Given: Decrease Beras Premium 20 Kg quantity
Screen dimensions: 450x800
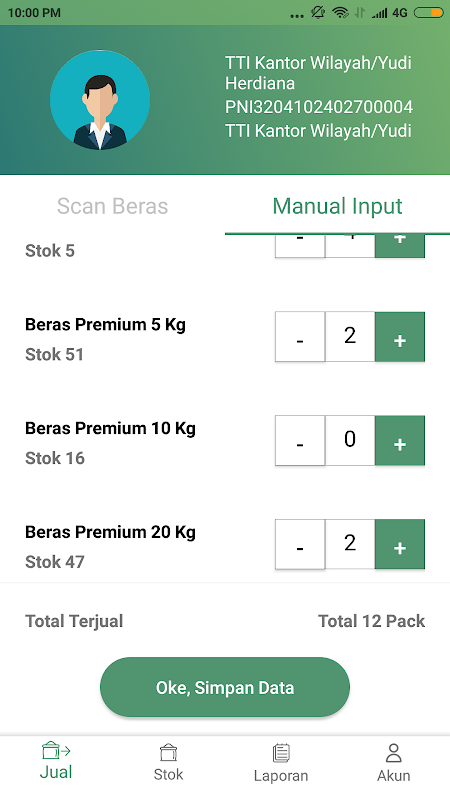Looking at the screenshot, I should [300, 544].
